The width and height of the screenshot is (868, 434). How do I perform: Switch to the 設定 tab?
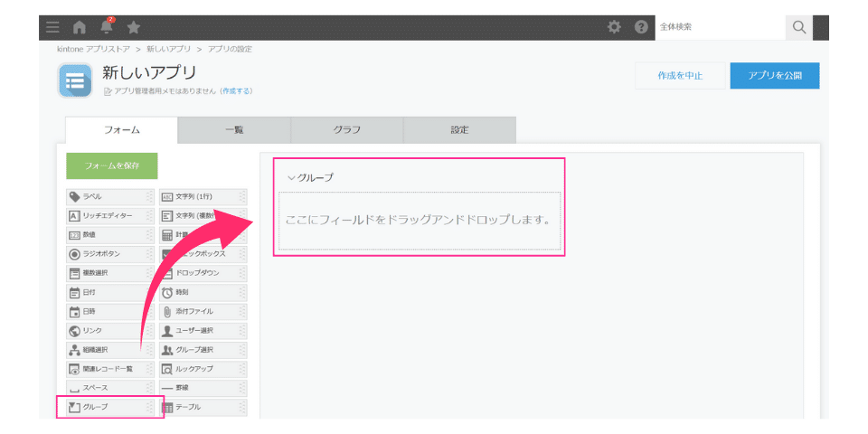(459, 130)
